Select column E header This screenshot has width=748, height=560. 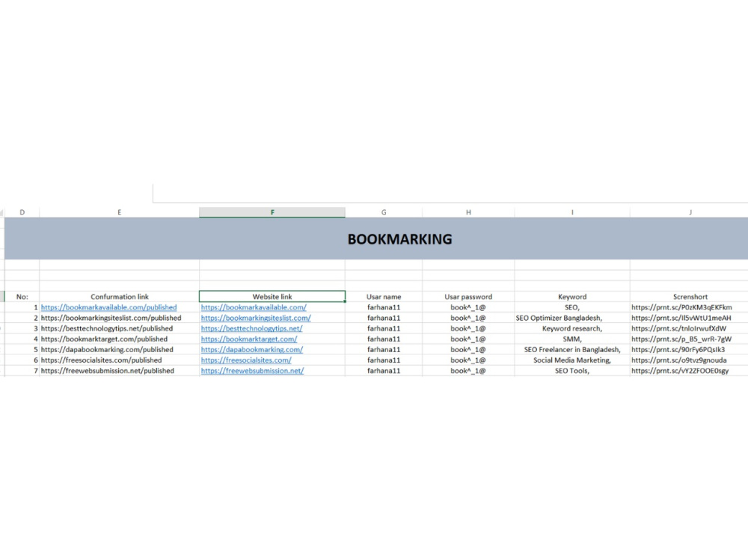(x=119, y=212)
